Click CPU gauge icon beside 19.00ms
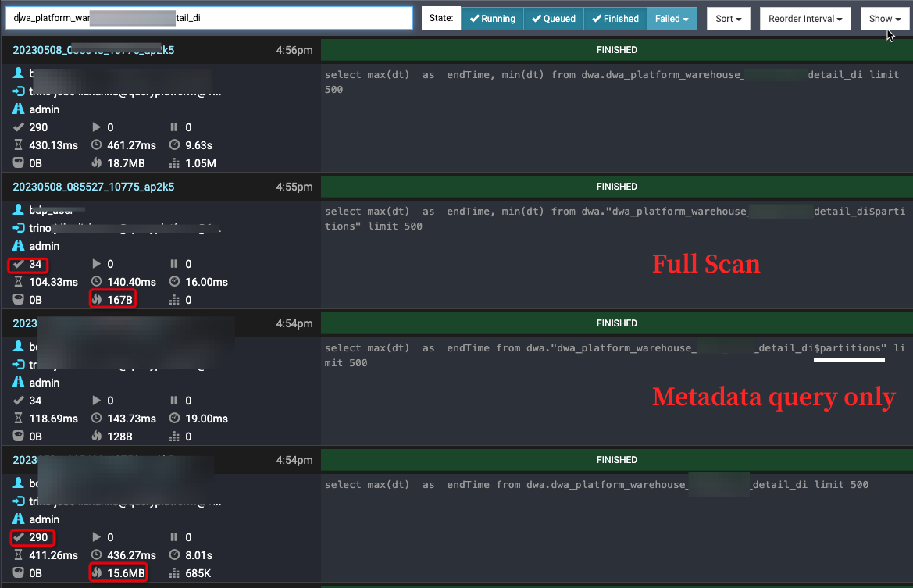 pos(174,418)
